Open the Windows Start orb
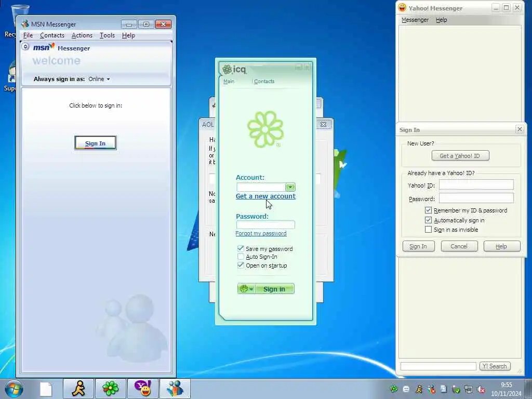 coord(14,389)
